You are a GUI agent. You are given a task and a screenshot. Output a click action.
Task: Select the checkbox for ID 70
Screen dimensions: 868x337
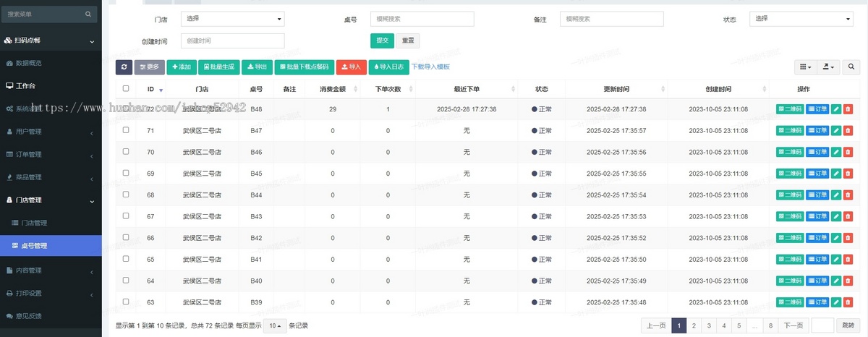coord(126,152)
